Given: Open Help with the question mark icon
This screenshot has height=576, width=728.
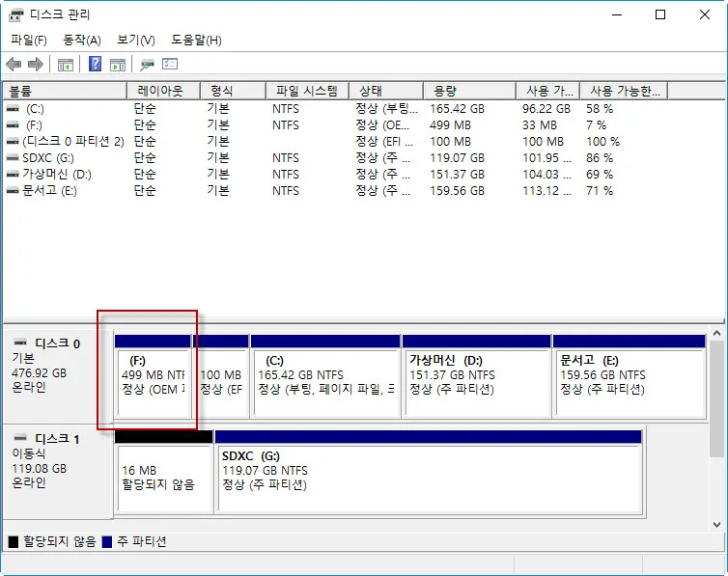Looking at the screenshot, I should (95, 64).
